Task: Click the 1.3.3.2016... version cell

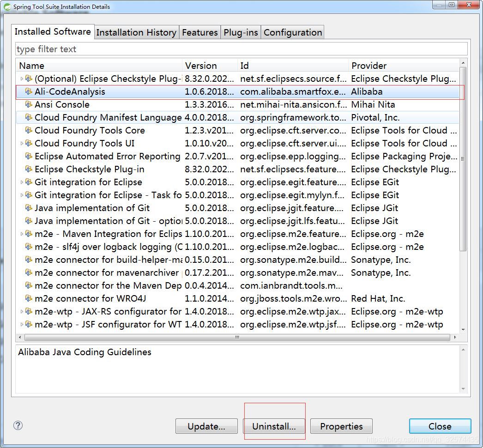Action: [210, 104]
